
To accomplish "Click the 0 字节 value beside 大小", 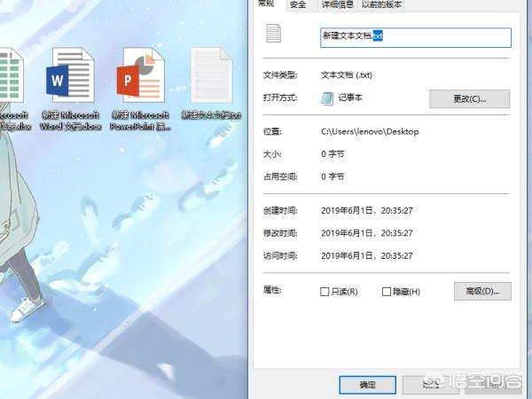I will 332,154.
